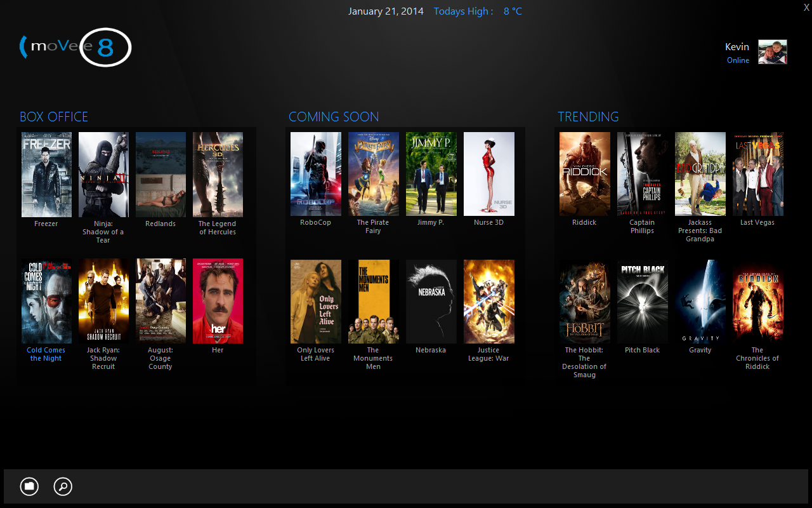
Task: Select the Cold Comes the Night poster
Action: tap(46, 301)
